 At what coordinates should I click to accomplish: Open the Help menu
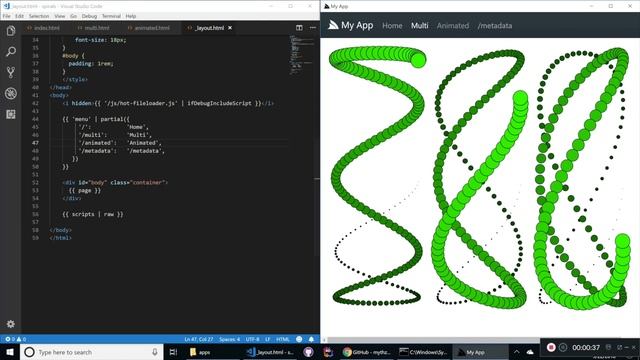131,16
